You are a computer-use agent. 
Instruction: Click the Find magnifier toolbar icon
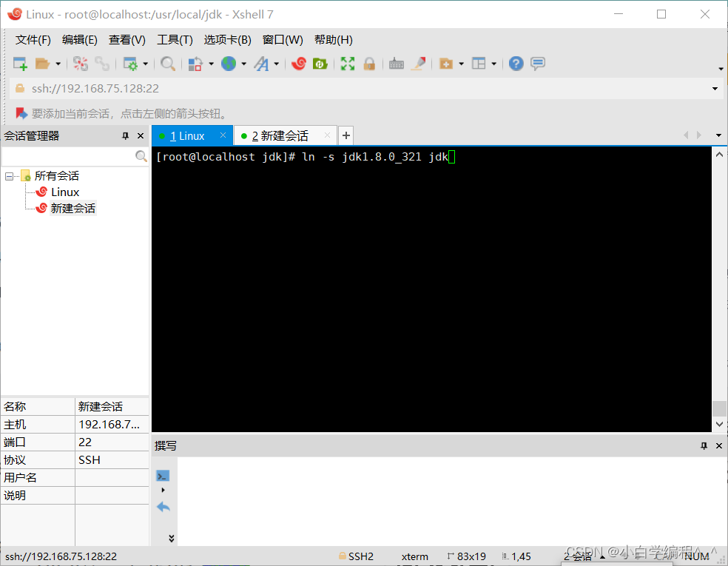pos(168,64)
